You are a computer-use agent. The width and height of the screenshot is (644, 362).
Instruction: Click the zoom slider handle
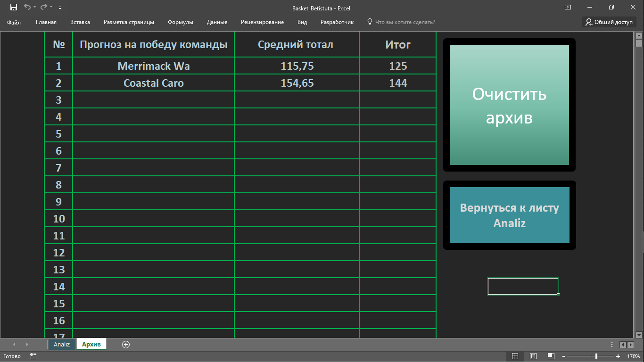pyautogui.click(x=596, y=356)
